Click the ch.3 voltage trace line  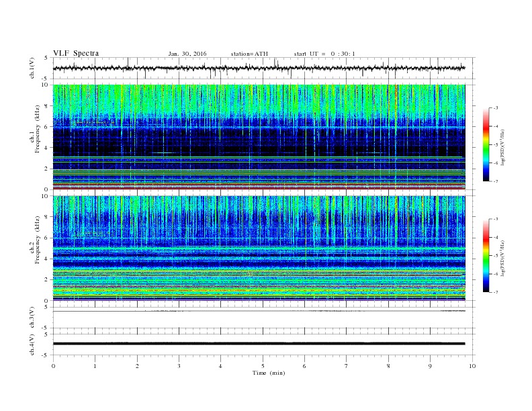(259, 311)
